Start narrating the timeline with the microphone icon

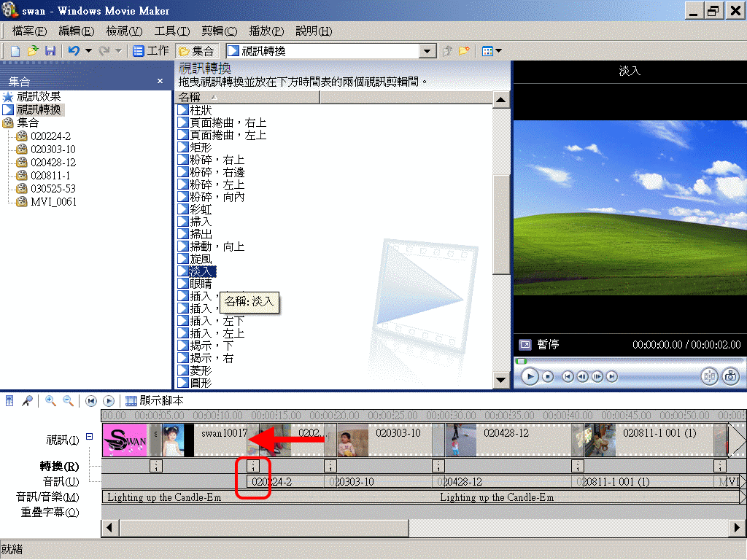(27, 400)
